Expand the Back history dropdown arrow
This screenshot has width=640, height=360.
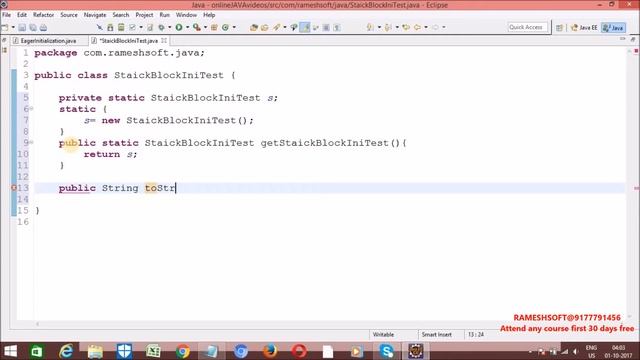426,27
